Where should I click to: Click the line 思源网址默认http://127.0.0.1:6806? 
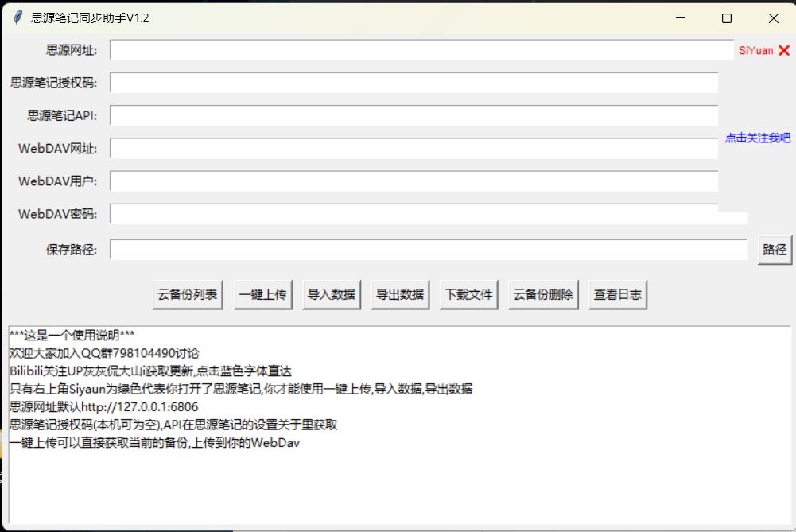[x=103, y=406]
